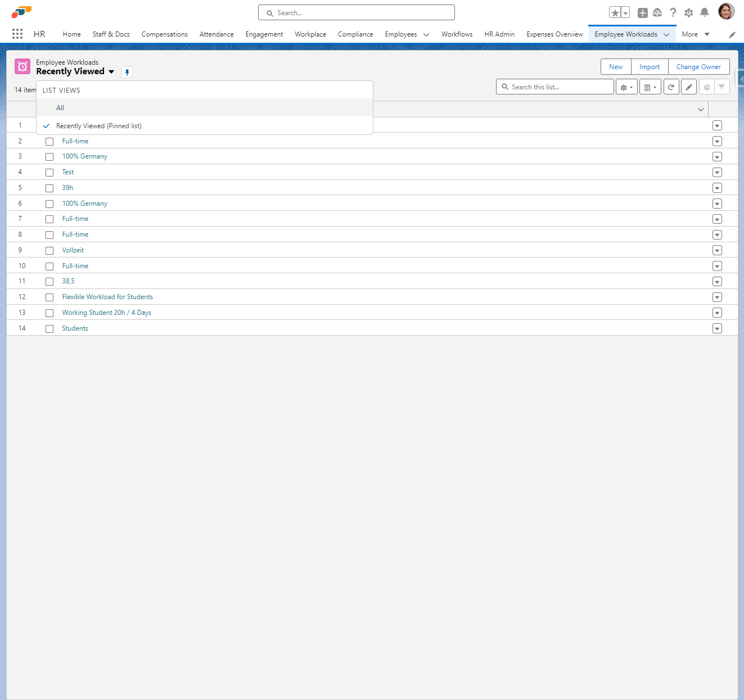The width and height of the screenshot is (744, 700).
Task: Click the inline edit pencil icon
Action: [688, 87]
